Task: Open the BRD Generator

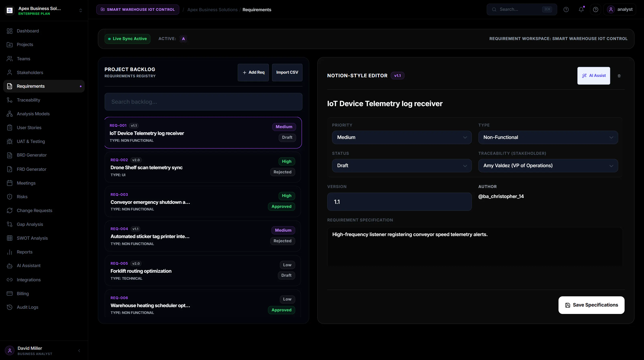Action: pos(44,155)
